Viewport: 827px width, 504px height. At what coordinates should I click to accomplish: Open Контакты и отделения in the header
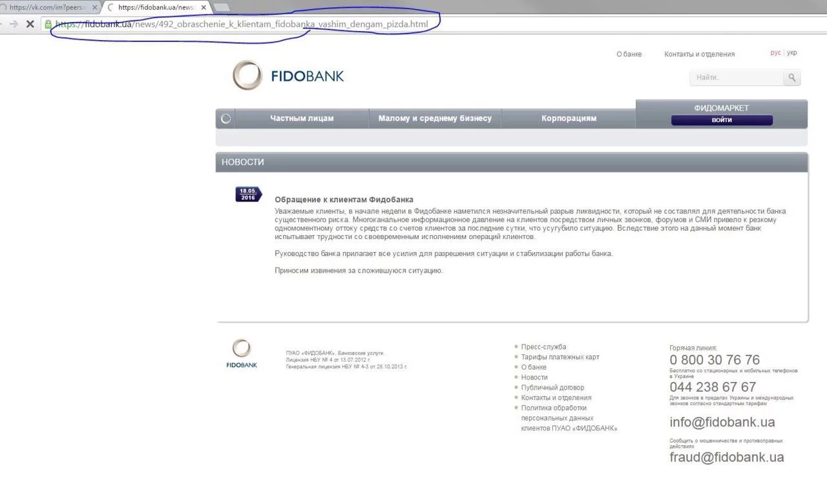pos(699,54)
